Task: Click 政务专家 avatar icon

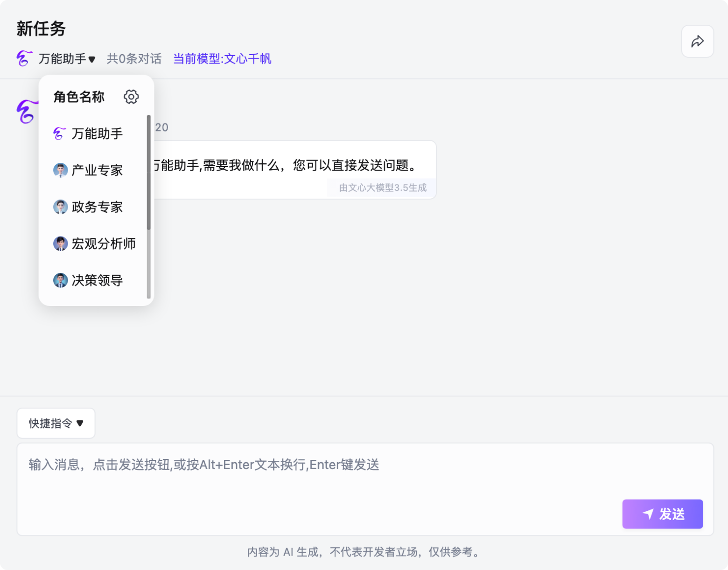Action: click(x=60, y=207)
